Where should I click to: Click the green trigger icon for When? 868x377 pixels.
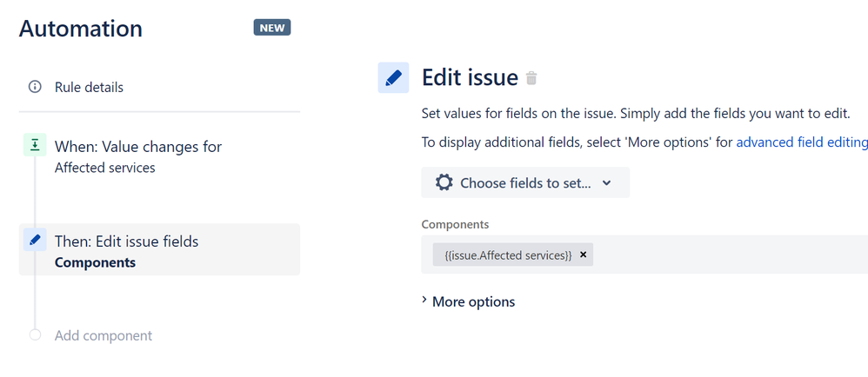[35, 145]
